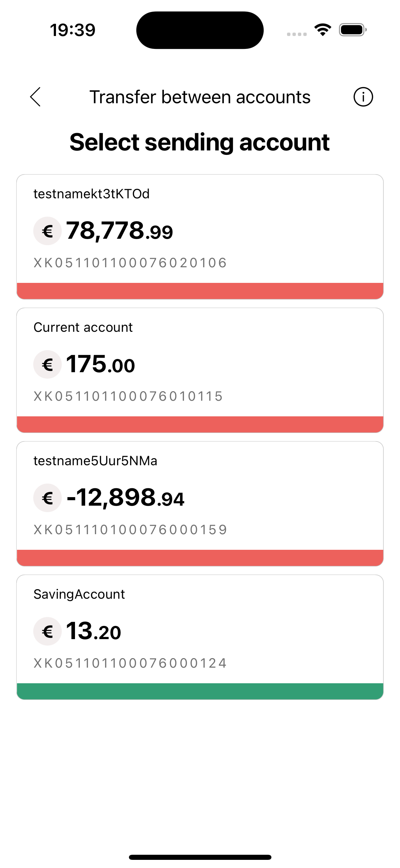Click the green bar under SavingAccount
400x868 pixels.
[x=200, y=691]
